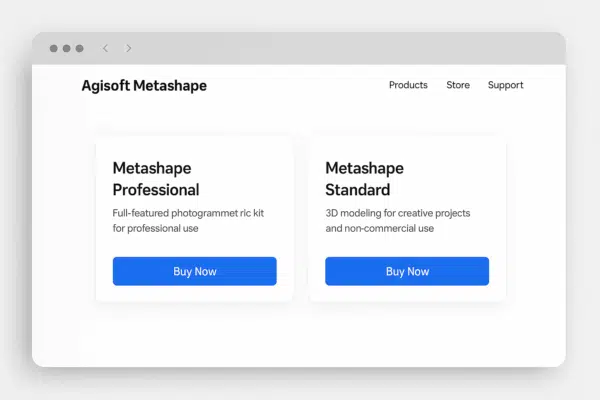This screenshot has height=400, width=600.
Task: Click the browser back arrow
Action: [105, 48]
